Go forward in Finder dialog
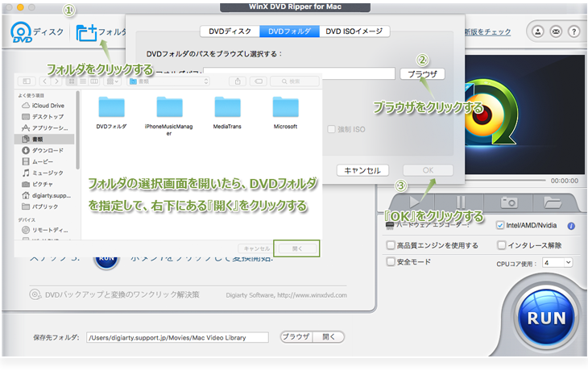Screen dimensions: 588x371 tap(56, 81)
